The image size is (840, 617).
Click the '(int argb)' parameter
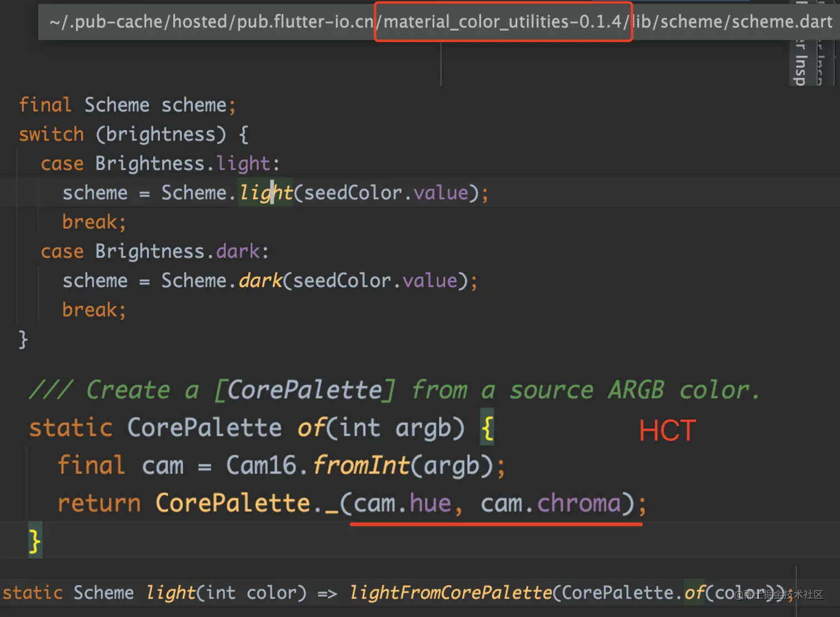coord(395,428)
